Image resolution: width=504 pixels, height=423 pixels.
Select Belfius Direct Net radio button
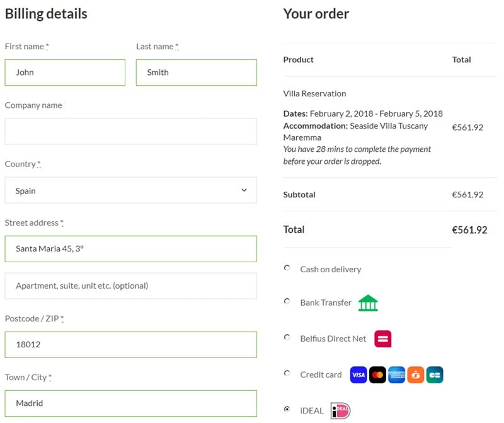click(287, 337)
